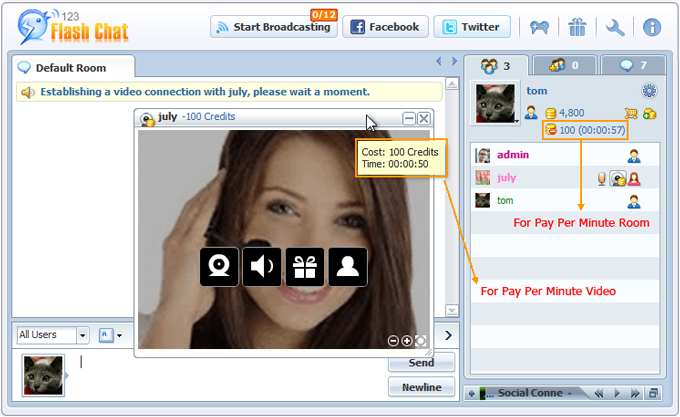Toggle july's paid webcam icon in list
This screenshot has height=417, width=680.
(618, 178)
